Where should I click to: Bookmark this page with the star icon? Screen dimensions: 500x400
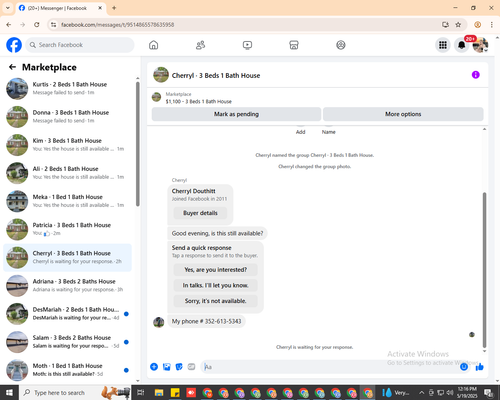(458, 25)
